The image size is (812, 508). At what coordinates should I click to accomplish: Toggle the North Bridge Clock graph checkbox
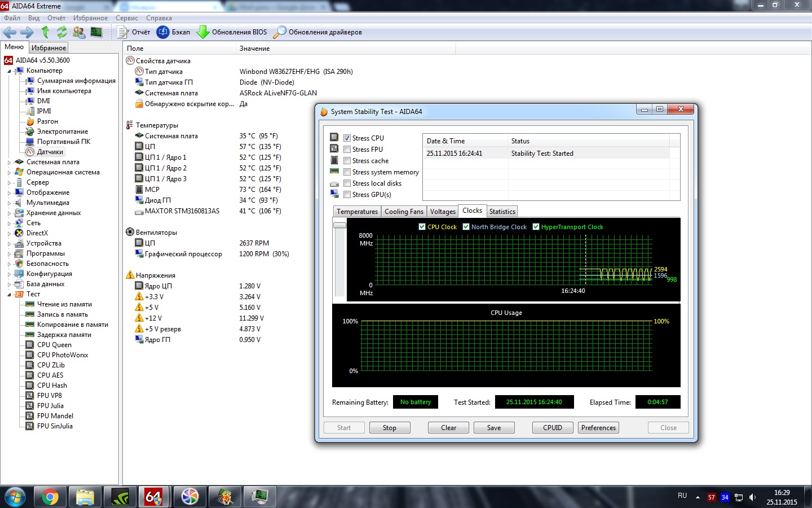466,227
